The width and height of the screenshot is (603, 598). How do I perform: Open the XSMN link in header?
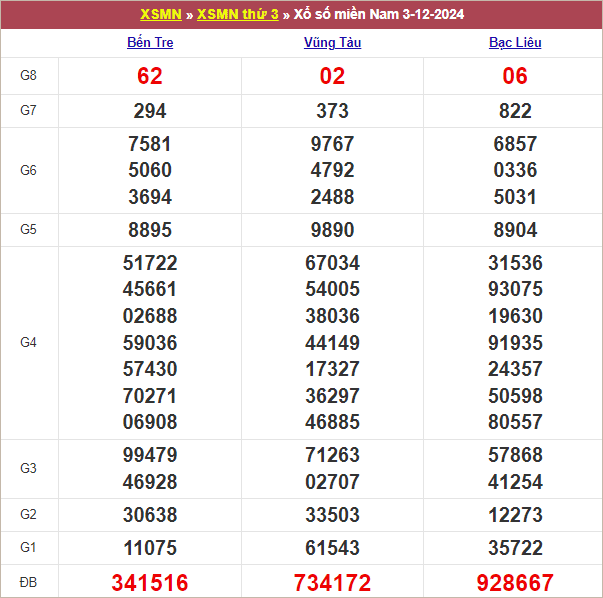pos(161,14)
